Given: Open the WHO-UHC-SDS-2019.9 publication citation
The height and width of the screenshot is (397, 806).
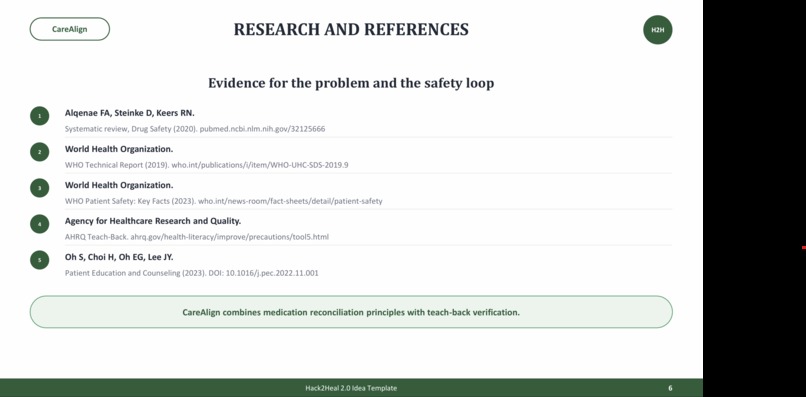Looking at the screenshot, I should [x=207, y=165].
